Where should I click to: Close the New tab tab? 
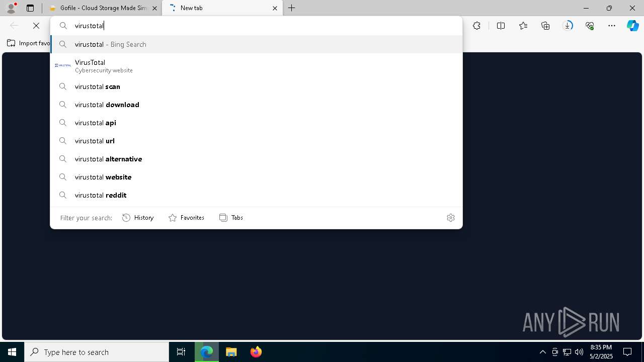pyautogui.click(x=275, y=8)
